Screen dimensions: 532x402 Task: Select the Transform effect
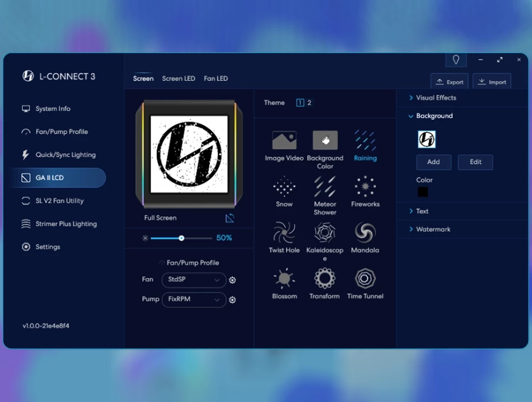tap(325, 278)
